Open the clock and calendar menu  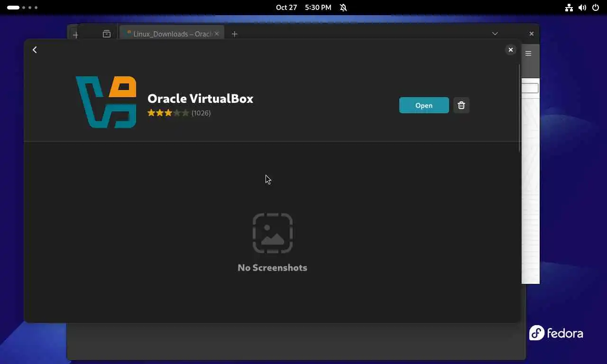point(303,8)
